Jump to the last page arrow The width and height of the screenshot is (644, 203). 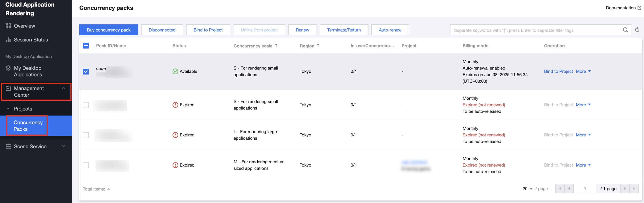pos(634,188)
